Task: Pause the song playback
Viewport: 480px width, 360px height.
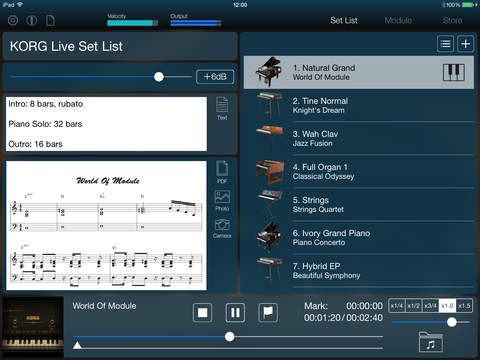Action: pyautogui.click(x=235, y=313)
